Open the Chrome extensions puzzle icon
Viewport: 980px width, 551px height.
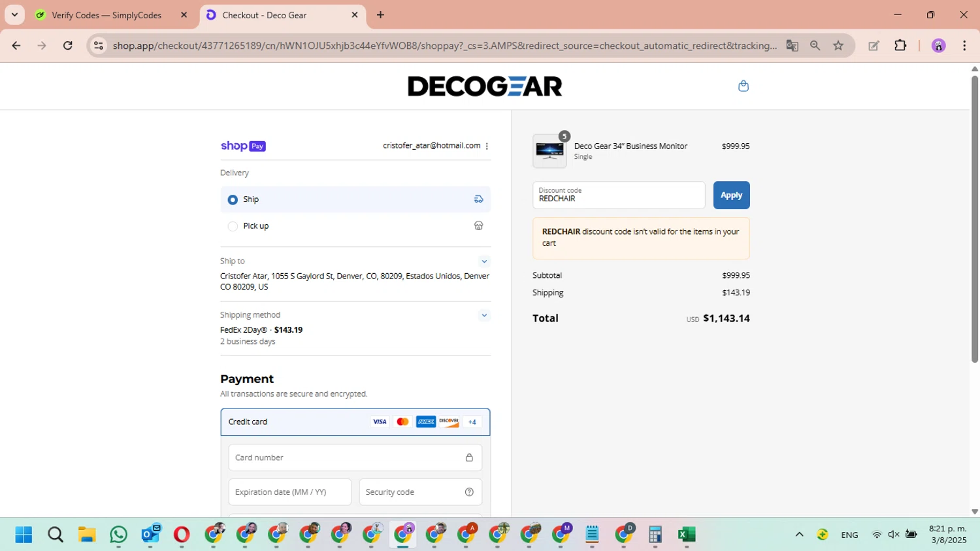(x=900, y=46)
